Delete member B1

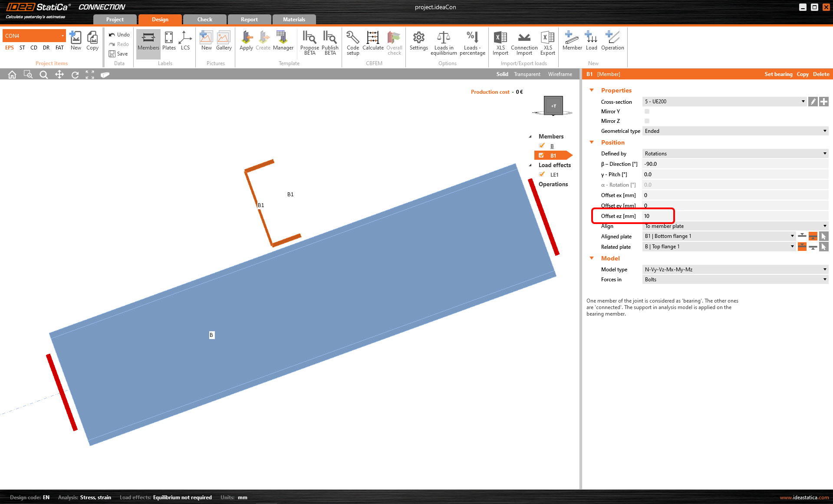point(821,74)
